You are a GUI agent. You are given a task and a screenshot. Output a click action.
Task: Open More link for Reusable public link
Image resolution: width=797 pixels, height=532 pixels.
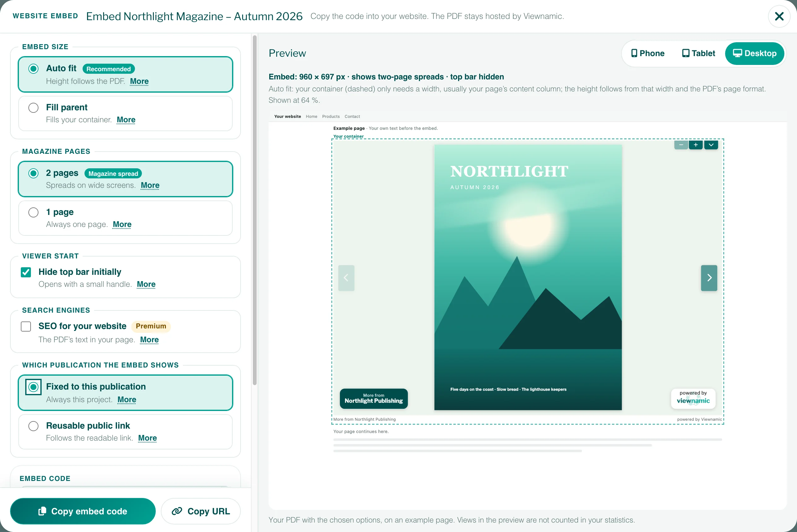click(x=147, y=438)
